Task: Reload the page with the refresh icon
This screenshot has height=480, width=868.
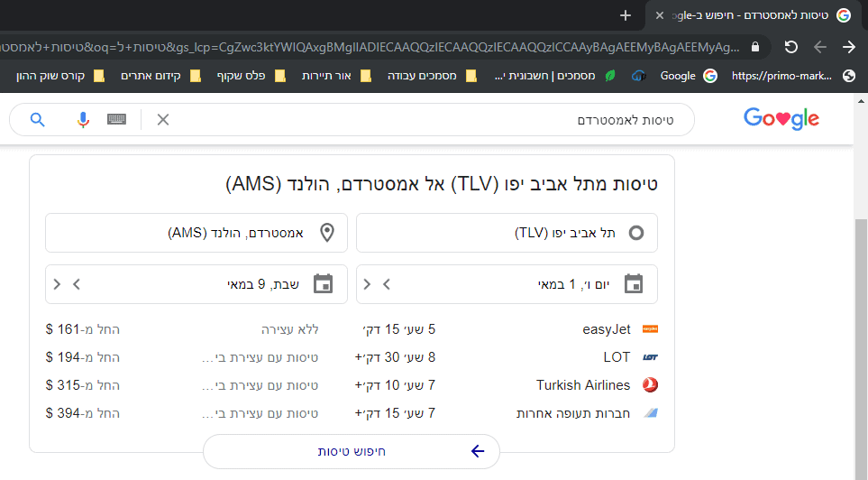Action: (x=791, y=47)
